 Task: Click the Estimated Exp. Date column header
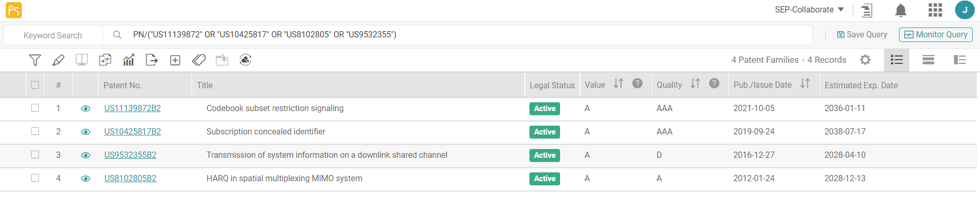[861, 85]
